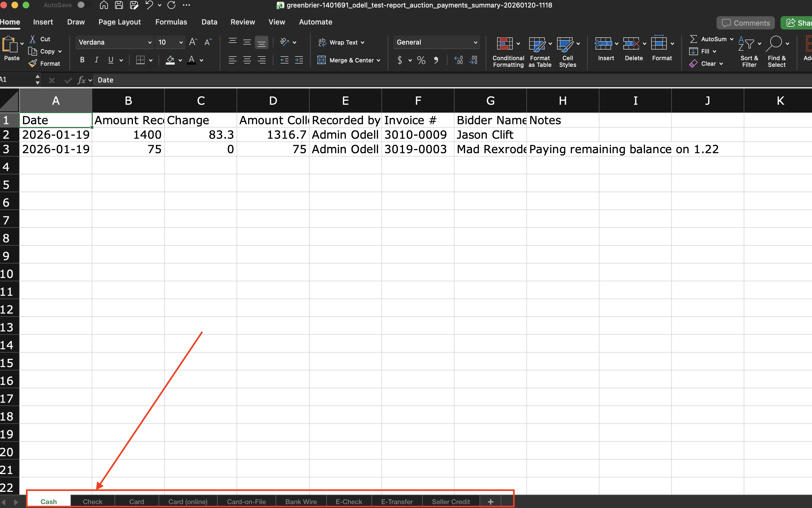The height and width of the screenshot is (508, 812).
Task: Click the Align Left icon
Action: 232,60
